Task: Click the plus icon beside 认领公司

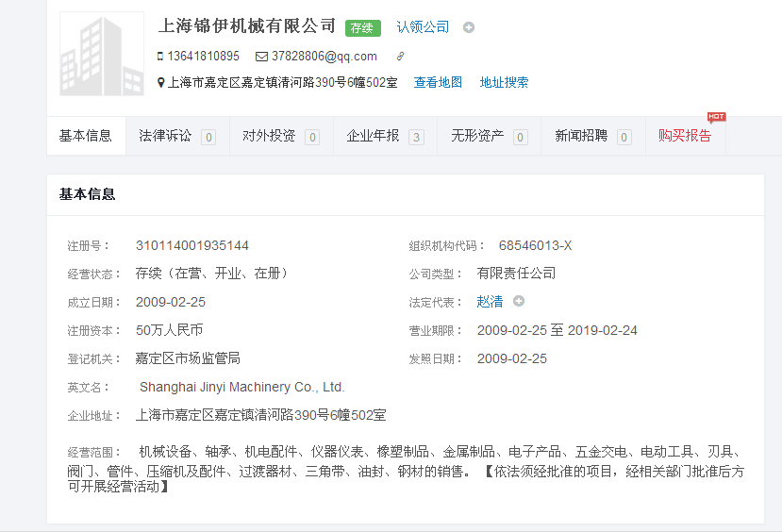Action: point(469,27)
